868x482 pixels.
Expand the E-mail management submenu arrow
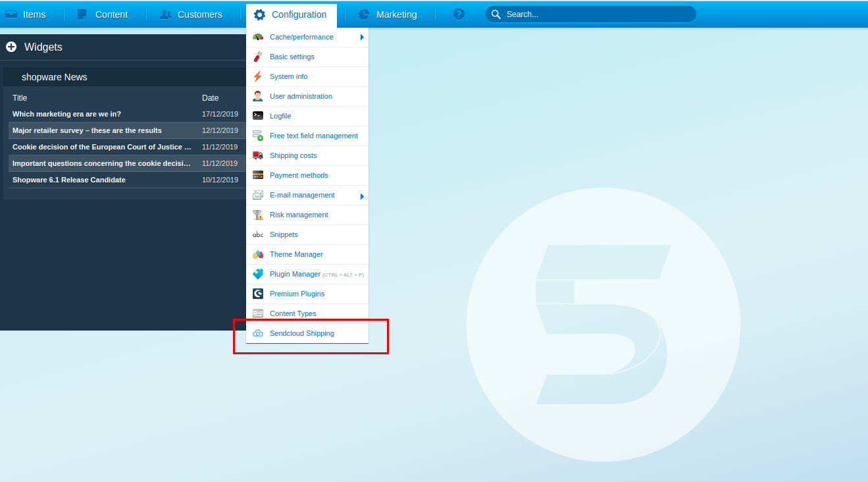pyautogui.click(x=362, y=196)
